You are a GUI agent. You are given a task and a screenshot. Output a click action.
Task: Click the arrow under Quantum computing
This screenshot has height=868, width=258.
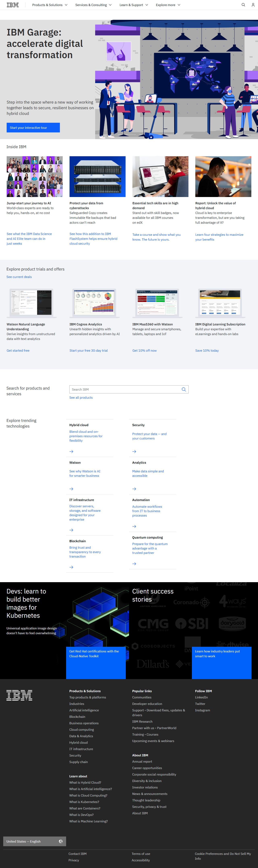tap(134, 563)
